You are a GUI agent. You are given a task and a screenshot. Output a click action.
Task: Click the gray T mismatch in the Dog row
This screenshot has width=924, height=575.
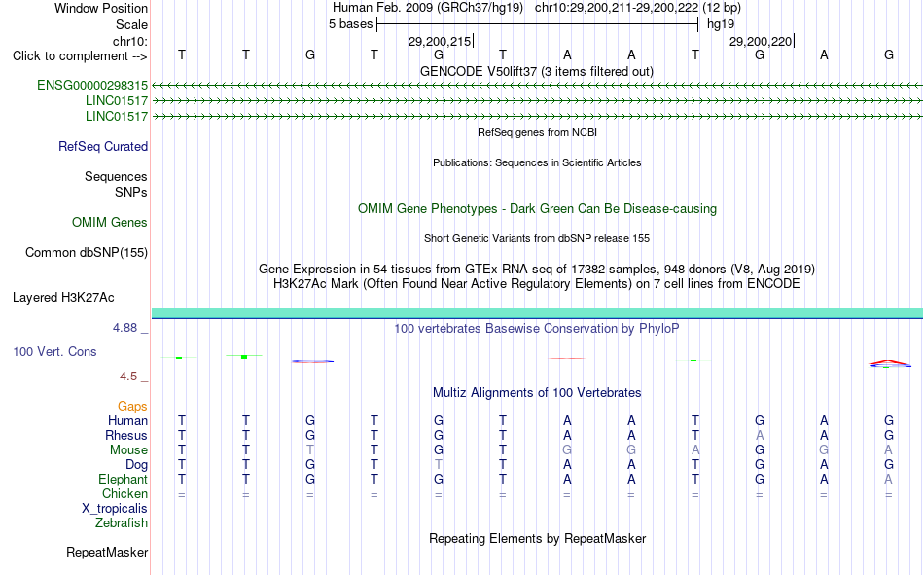[x=439, y=465]
